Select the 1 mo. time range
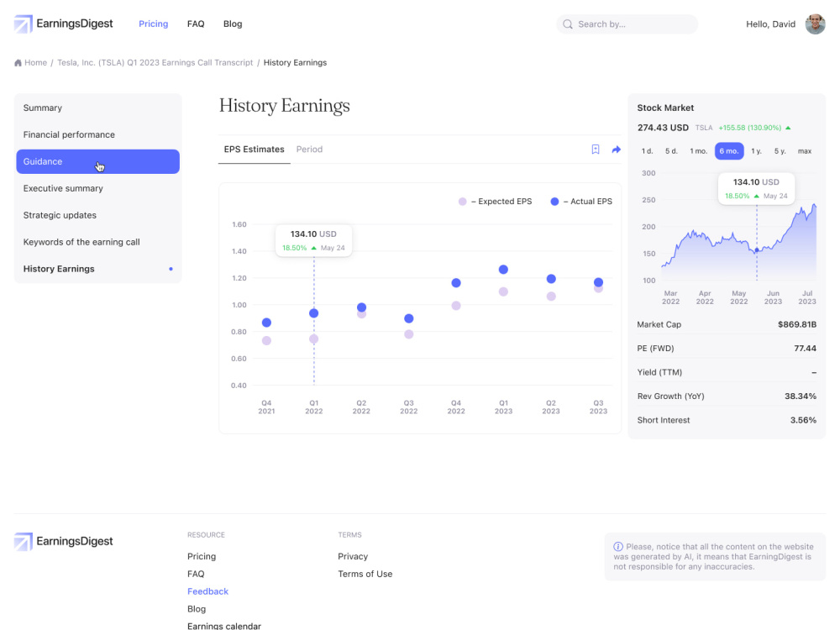The height and width of the screenshot is (630, 840). 698,151
